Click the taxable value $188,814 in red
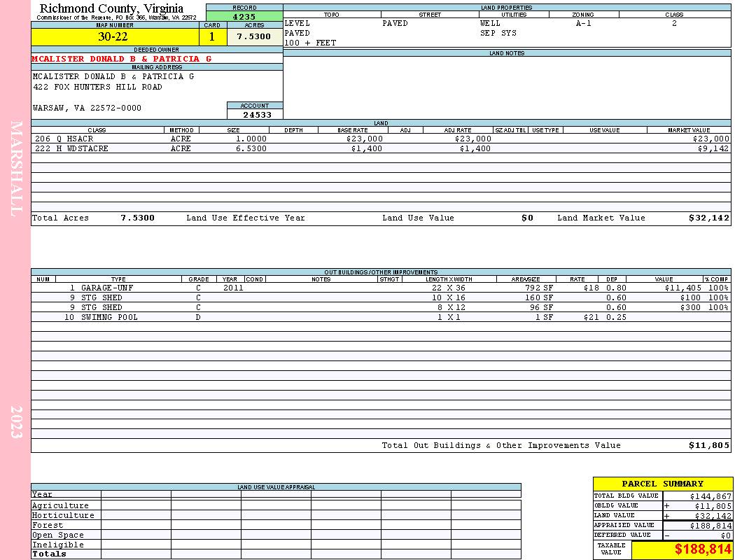Viewport: 735px width, 560px height. click(x=703, y=549)
